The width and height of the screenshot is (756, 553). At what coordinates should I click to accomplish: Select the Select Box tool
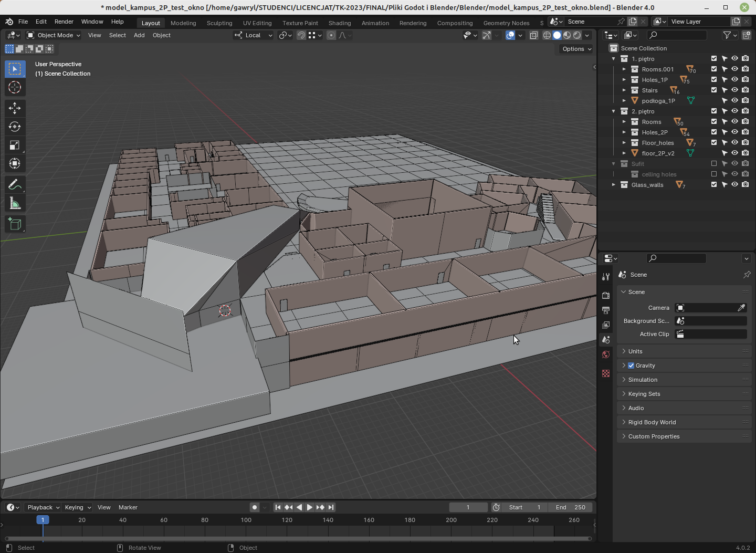pos(15,69)
